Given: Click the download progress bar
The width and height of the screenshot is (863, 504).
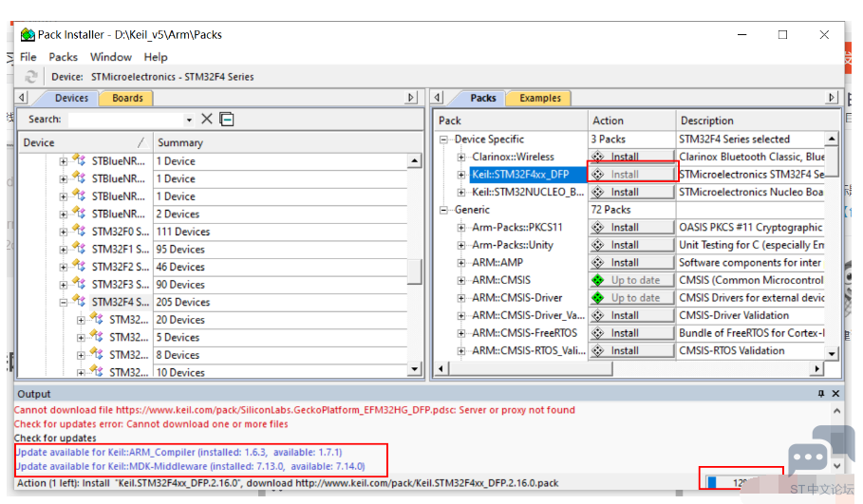Looking at the screenshot, I should click(x=741, y=482).
